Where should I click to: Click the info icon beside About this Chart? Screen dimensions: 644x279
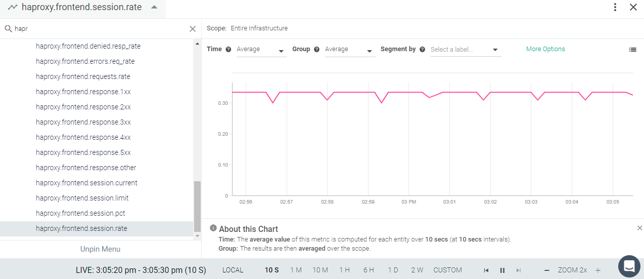213,228
